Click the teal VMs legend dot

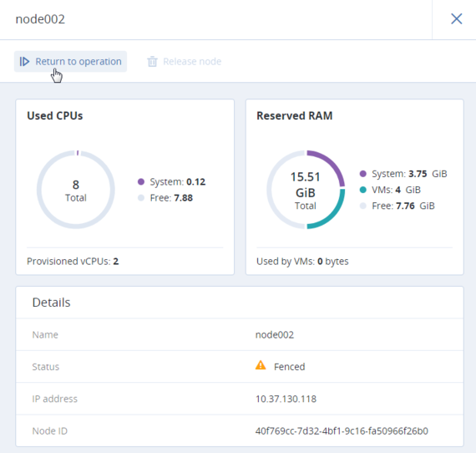pyautogui.click(x=362, y=190)
